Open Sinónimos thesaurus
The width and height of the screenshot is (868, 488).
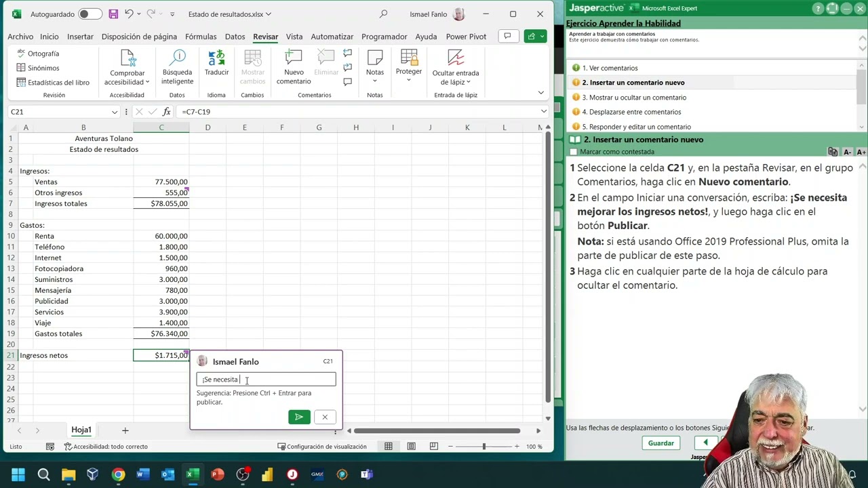[x=38, y=68]
